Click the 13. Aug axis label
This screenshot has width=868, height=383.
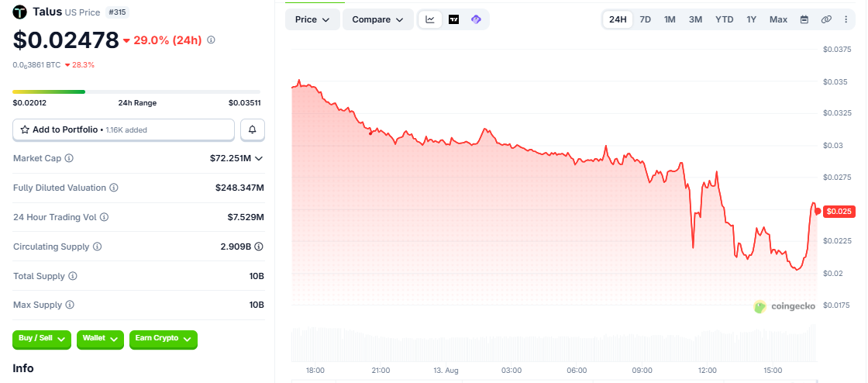point(446,371)
